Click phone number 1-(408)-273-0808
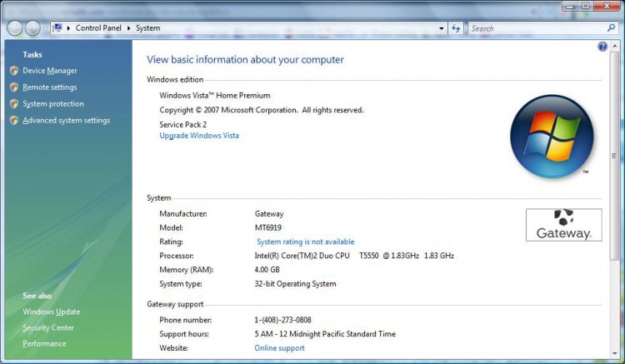Image resolution: width=625 pixels, height=364 pixels. pos(282,320)
